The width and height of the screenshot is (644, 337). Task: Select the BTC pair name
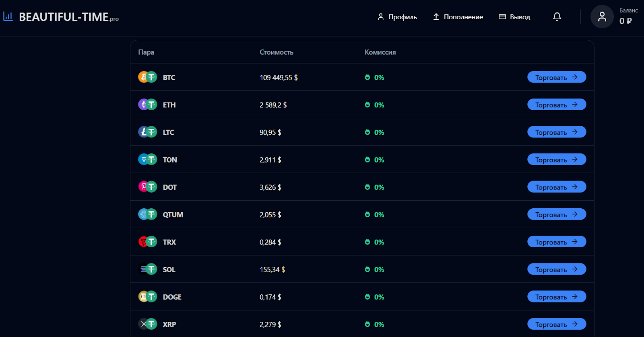coord(169,78)
